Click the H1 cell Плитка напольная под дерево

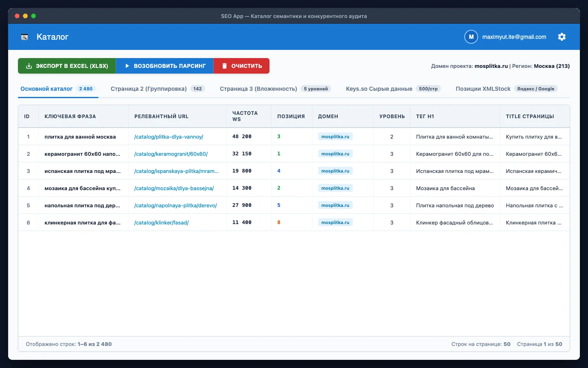pyautogui.click(x=455, y=205)
